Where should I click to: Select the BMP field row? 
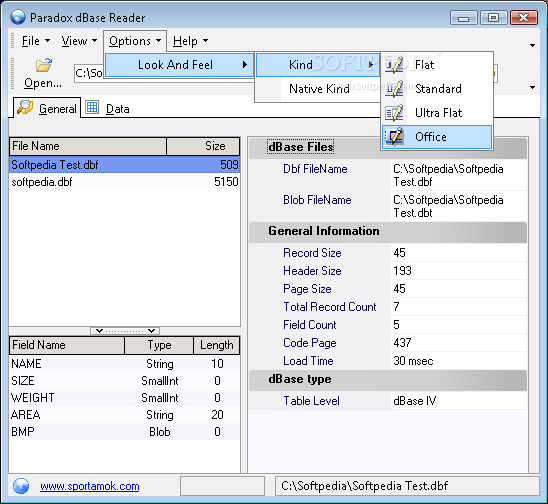tap(125, 432)
